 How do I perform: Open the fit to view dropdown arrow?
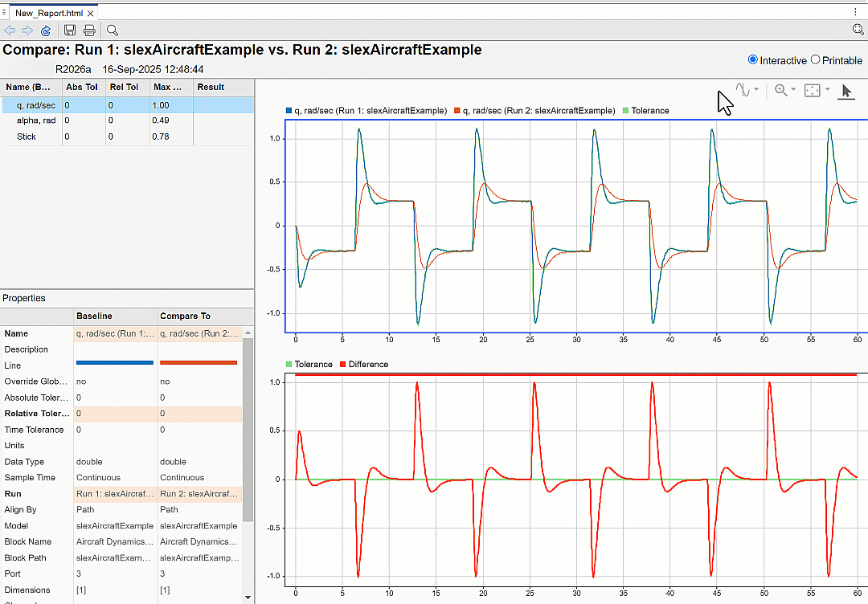click(828, 90)
